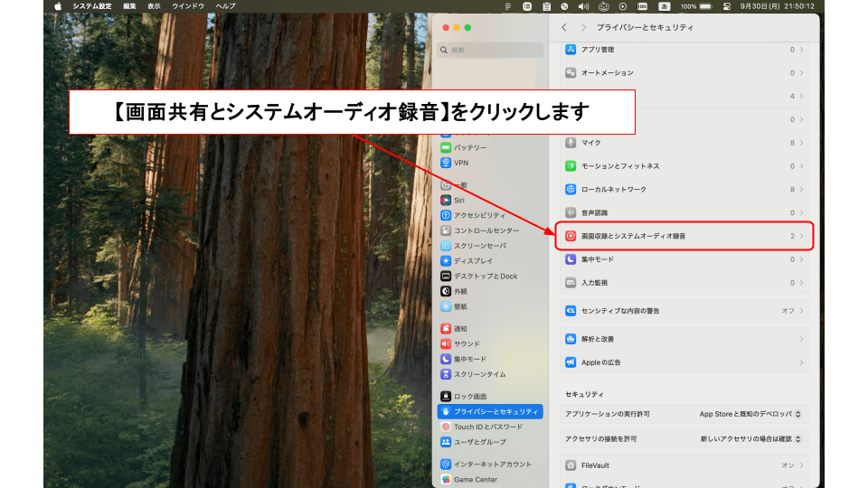Viewport: 868px width, 488px height.
Task: Open Siri settings in the sidebar
Action: tap(459, 200)
